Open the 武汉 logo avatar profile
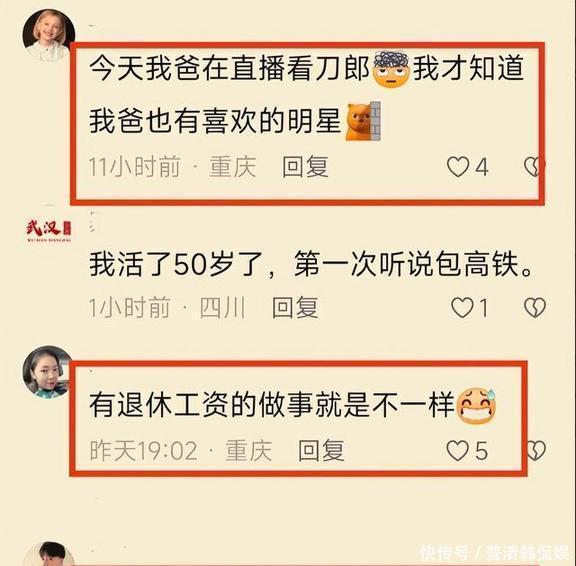 (49, 230)
